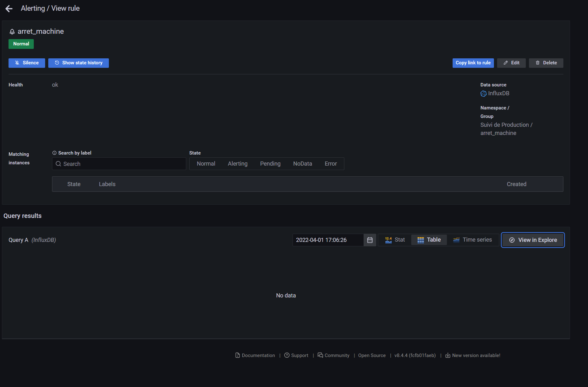The image size is (588, 387).
Task: Open the calendar date picker icon
Action: pyautogui.click(x=370, y=240)
